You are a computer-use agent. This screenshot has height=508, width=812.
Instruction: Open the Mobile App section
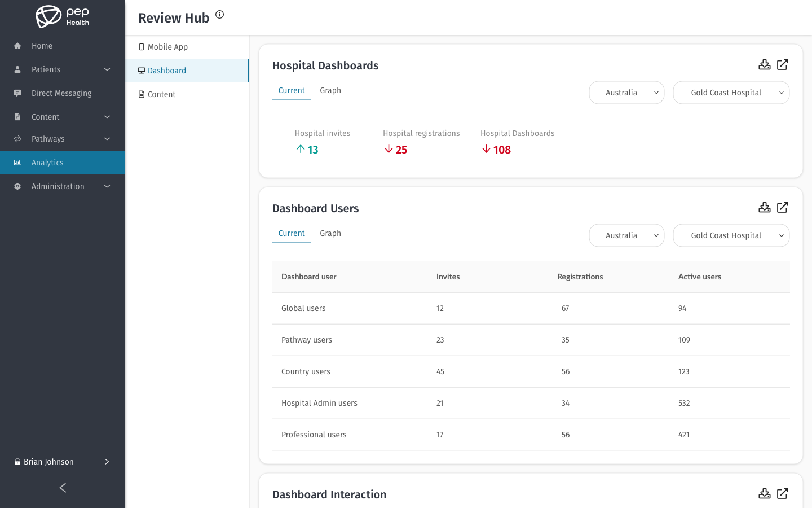click(187, 47)
